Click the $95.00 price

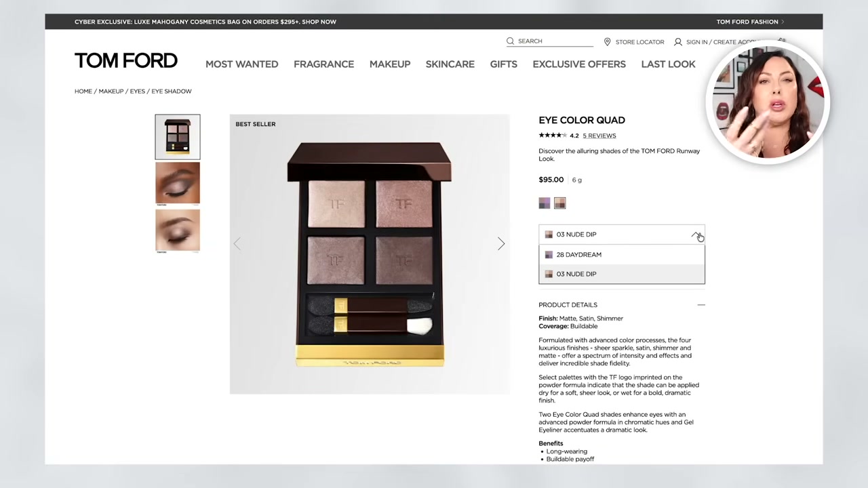(x=551, y=180)
